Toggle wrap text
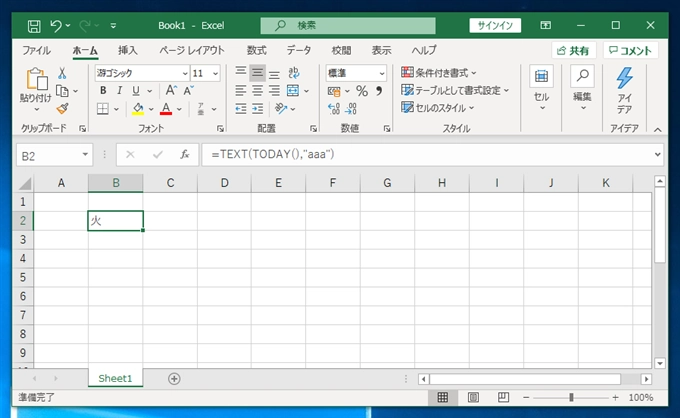The width and height of the screenshot is (680, 418). pyautogui.click(x=294, y=72)
